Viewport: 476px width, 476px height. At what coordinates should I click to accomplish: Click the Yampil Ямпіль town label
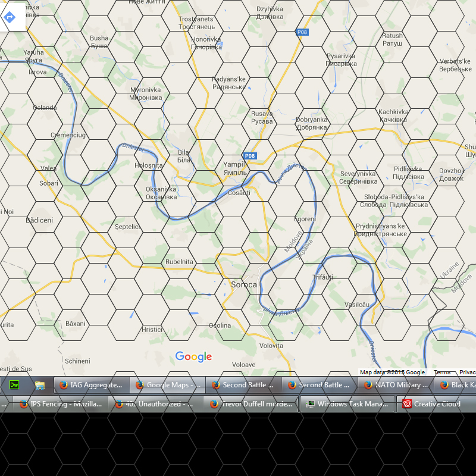point(235,168)
